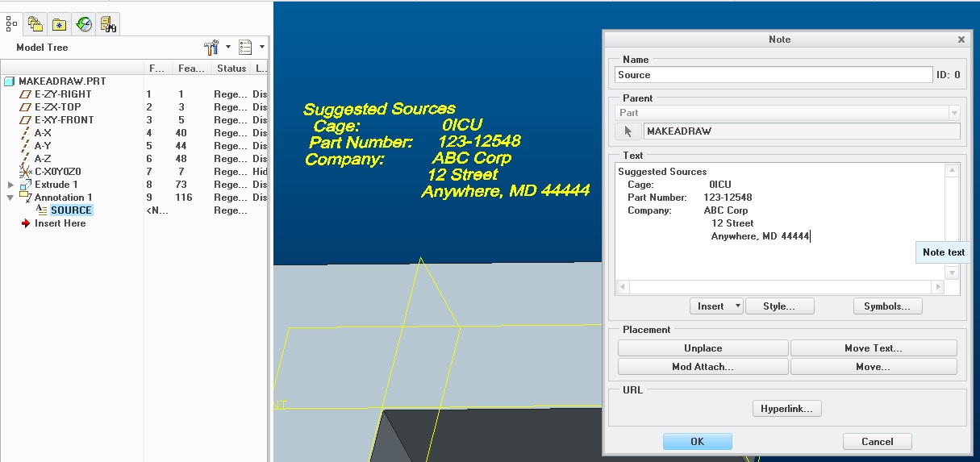Select the A-Y axis feature

pos(43,146)
